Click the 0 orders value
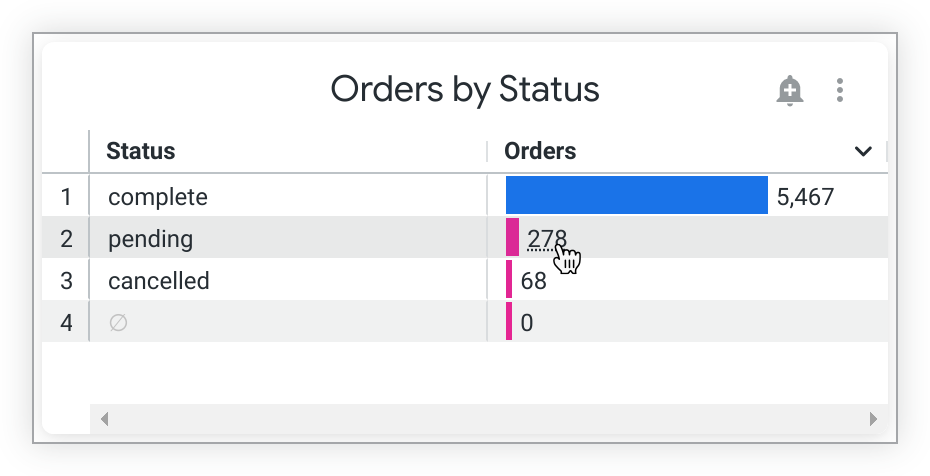This screenshot has width=930, height=476. pyautogui.click(x=527, y=323)
